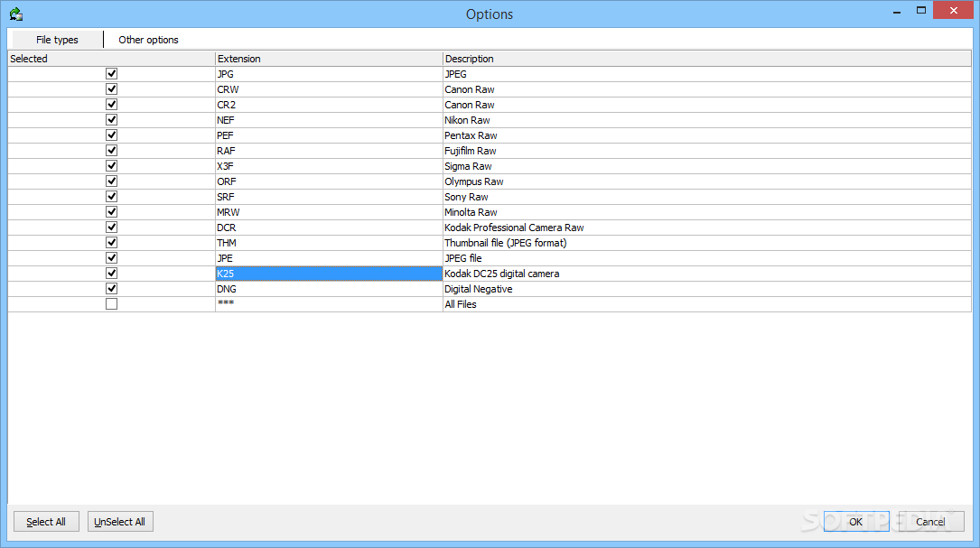Screen dimensions: 980x548
Task: Click Kodak Professional Camera Raw description
Action: click(x=514, y=228)
